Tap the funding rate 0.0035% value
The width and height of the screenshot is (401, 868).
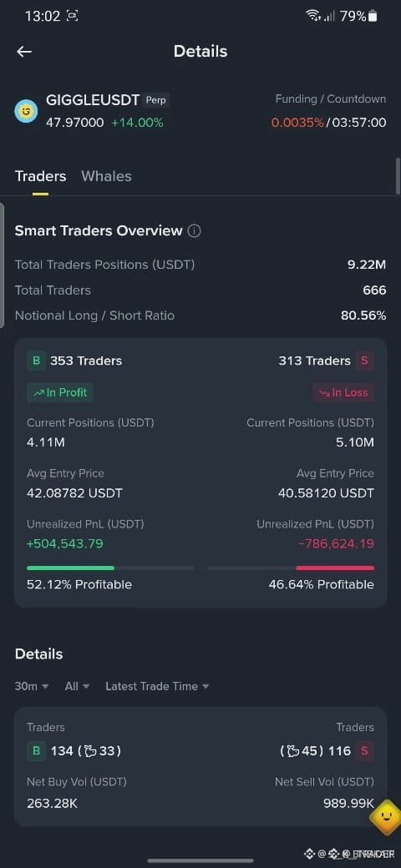[x=297, y=123]
